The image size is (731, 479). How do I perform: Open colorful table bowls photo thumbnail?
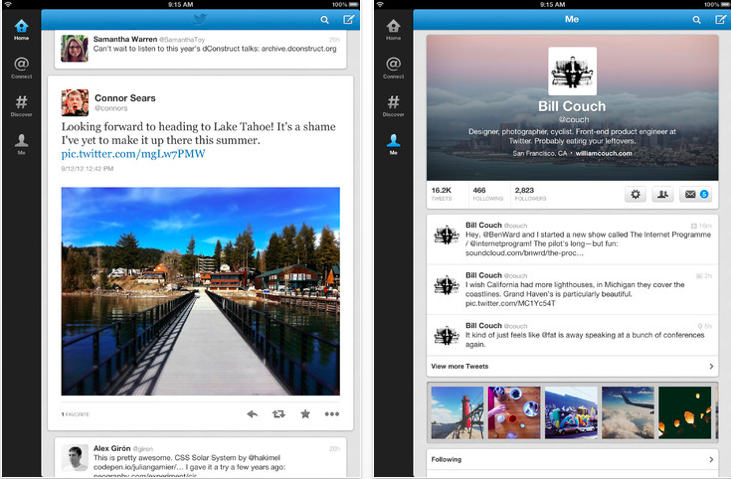point(514,413)
